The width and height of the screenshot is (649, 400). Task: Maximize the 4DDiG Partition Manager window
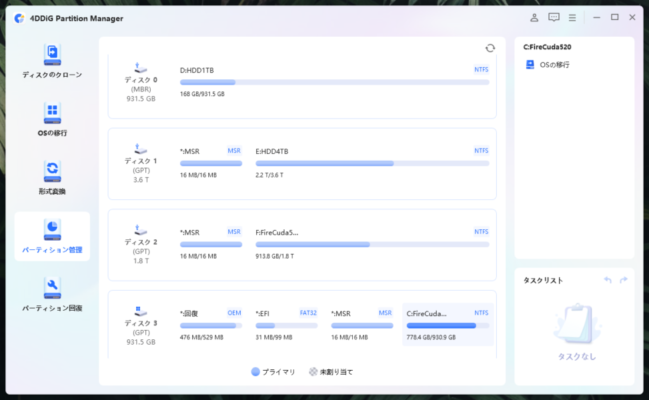pyautogui.click(x=615, y=17)
